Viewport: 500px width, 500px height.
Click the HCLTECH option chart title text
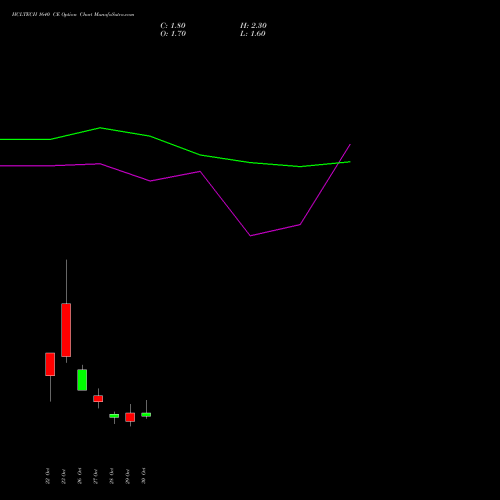(x=73, y=15)
